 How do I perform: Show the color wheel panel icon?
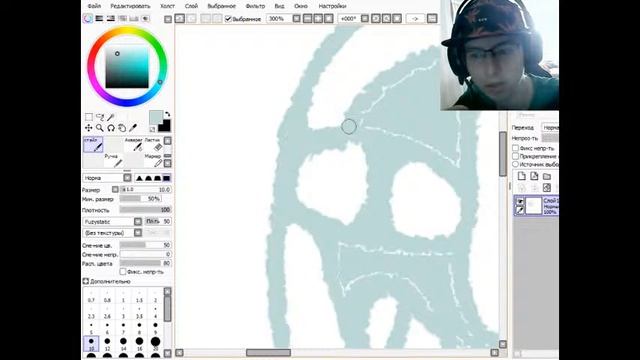point(88,18)
